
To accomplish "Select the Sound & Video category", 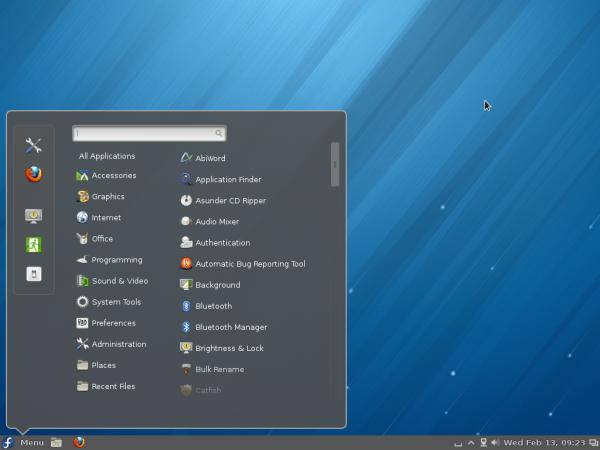I will 119,281.
